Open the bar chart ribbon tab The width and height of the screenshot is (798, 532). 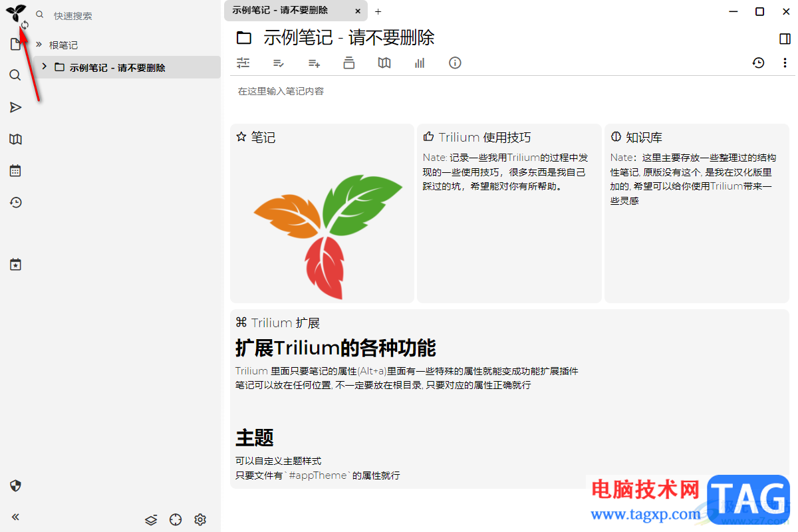pos(420,63)
